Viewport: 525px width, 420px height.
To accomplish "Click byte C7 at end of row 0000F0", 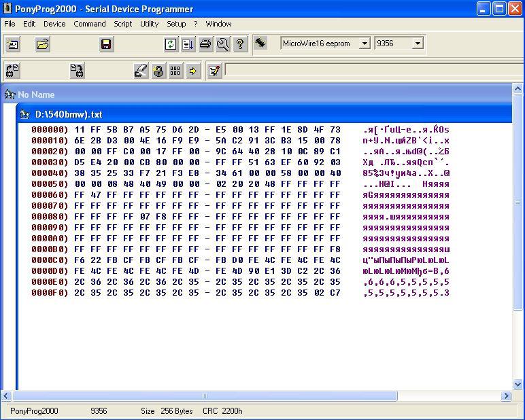I will point(335,293).
